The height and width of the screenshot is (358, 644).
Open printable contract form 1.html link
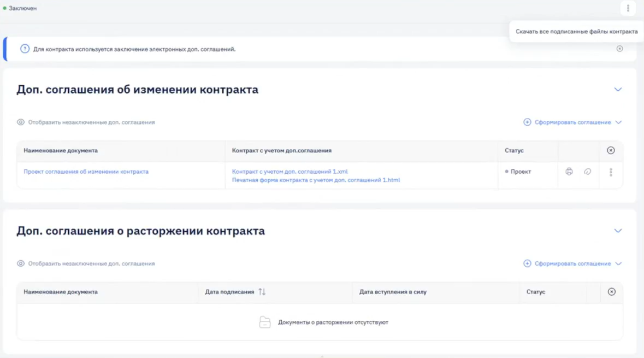pyautogui.click(x=316, y=180)
